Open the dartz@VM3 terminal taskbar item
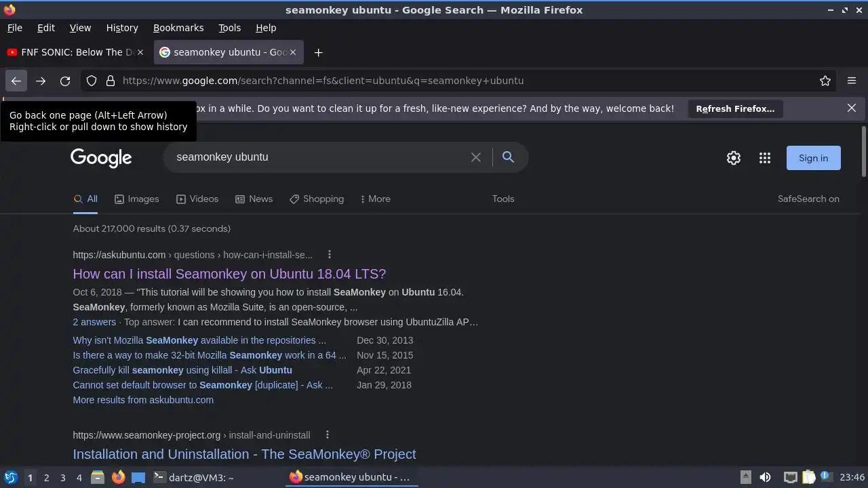 tap(194, 477)
